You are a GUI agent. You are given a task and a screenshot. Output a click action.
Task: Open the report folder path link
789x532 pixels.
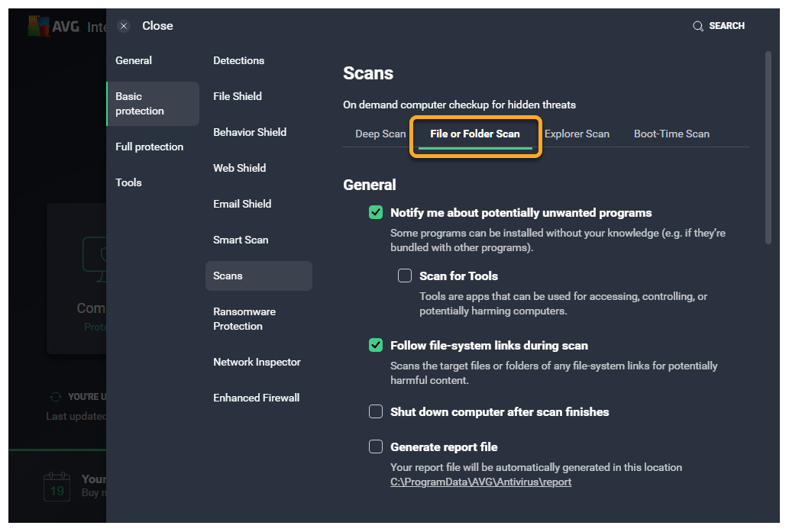point(480,482)
